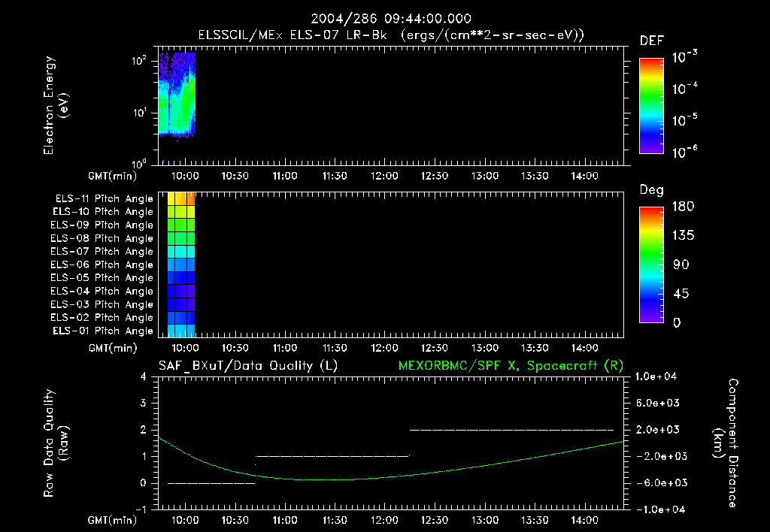Select the ELS-07 Pitch Angle row label

(102, 251)
